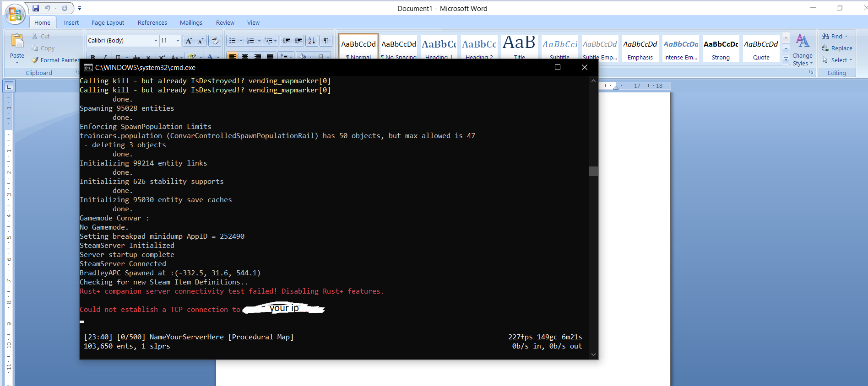Click the Decrease Indent icon
Viewport: 868px width, 386px height.
[286, 41]
